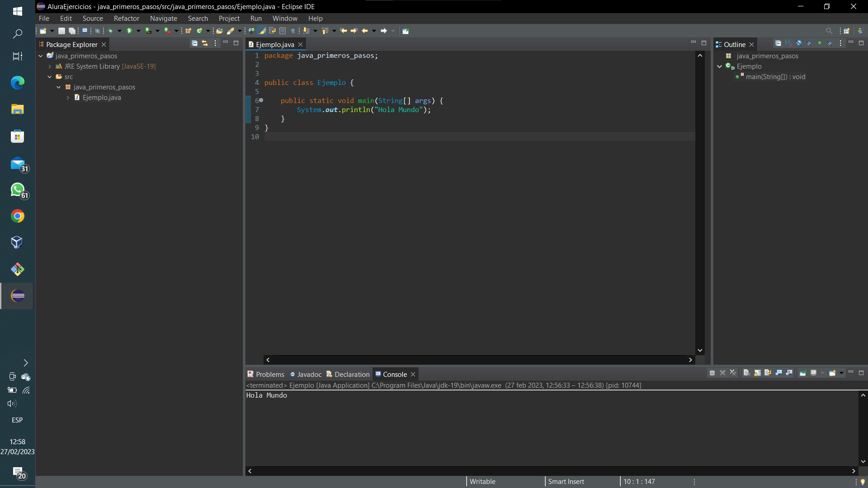
Task: Open the Console view dropdown arrow
Action: (841, 373)
